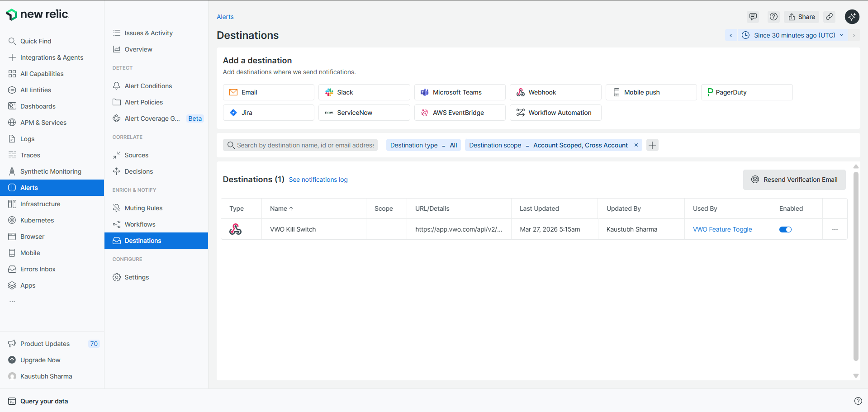Open row actions menu for VWO Kill Switch
This screenshot has height=412, width=868.
coord(835,229)
